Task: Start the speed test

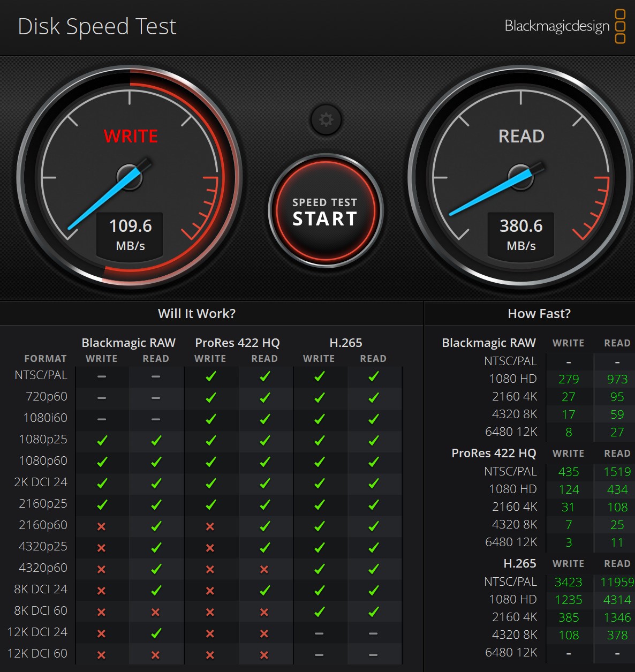Action: [x=325, y=212]
